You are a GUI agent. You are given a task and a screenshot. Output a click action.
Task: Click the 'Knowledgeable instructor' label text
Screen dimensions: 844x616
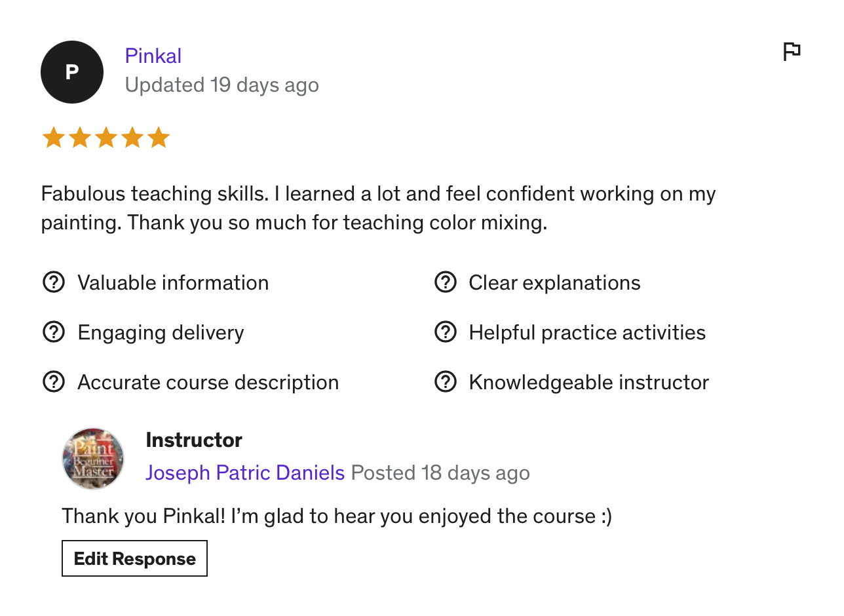[588, 382]
